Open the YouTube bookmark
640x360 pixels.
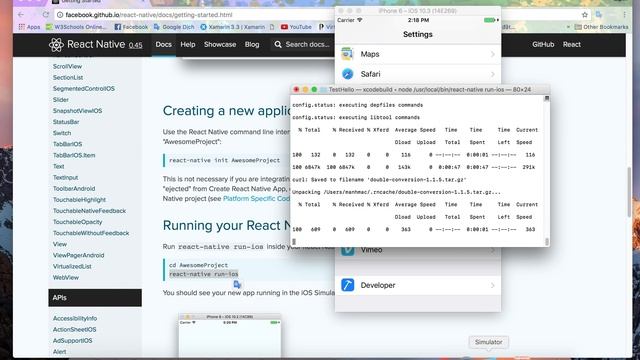point(296,27)
